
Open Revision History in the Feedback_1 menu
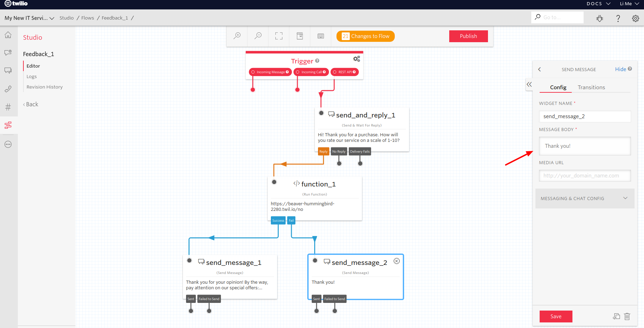click(x=44, y=86)
